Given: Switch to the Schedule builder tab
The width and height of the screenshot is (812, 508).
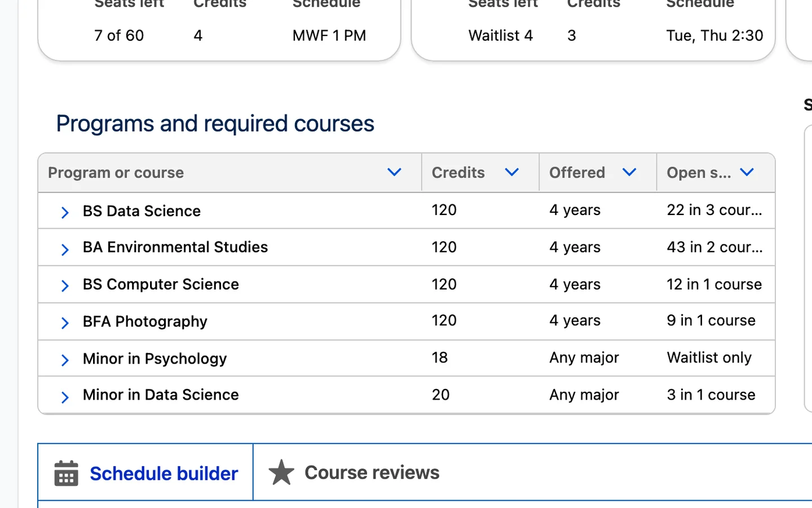Looking at the screenshot, I should pos(145,472).
